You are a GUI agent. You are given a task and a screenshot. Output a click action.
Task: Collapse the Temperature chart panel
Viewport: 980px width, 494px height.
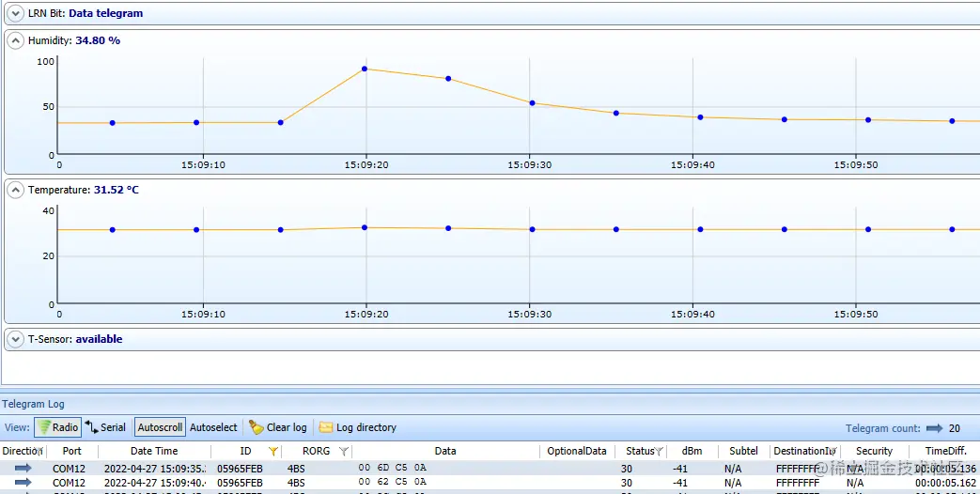16,190
